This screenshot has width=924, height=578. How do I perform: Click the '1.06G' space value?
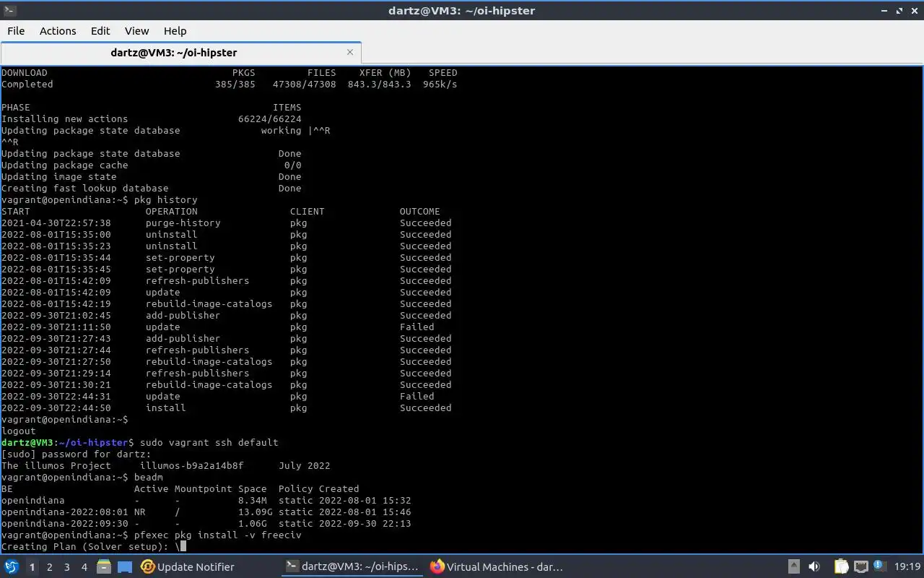click(x=253, y=524)
